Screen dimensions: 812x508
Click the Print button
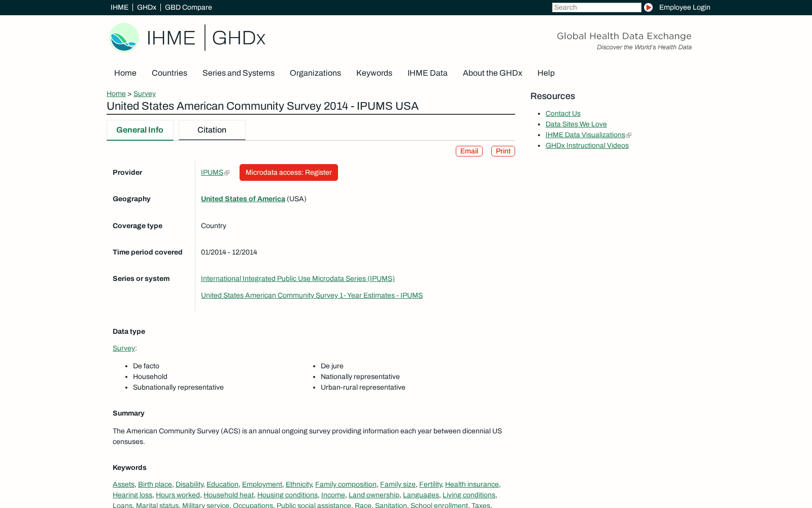[x=503, y=151]
